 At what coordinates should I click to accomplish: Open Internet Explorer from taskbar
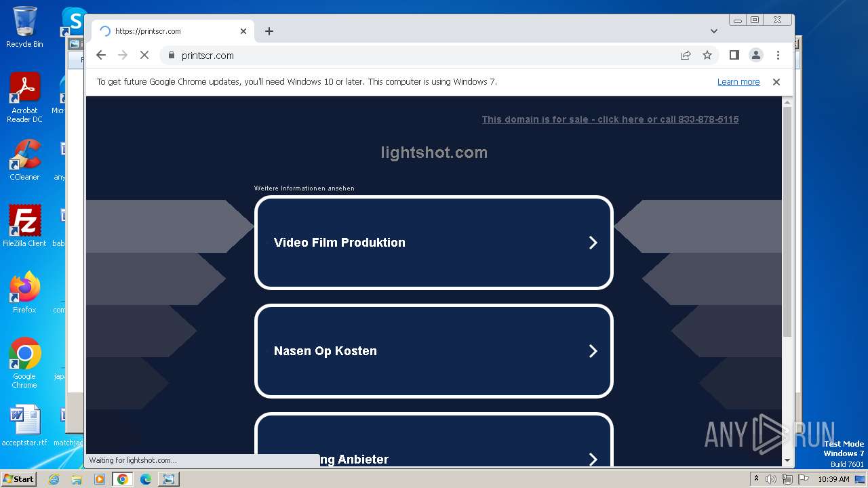tap(54, 479)
